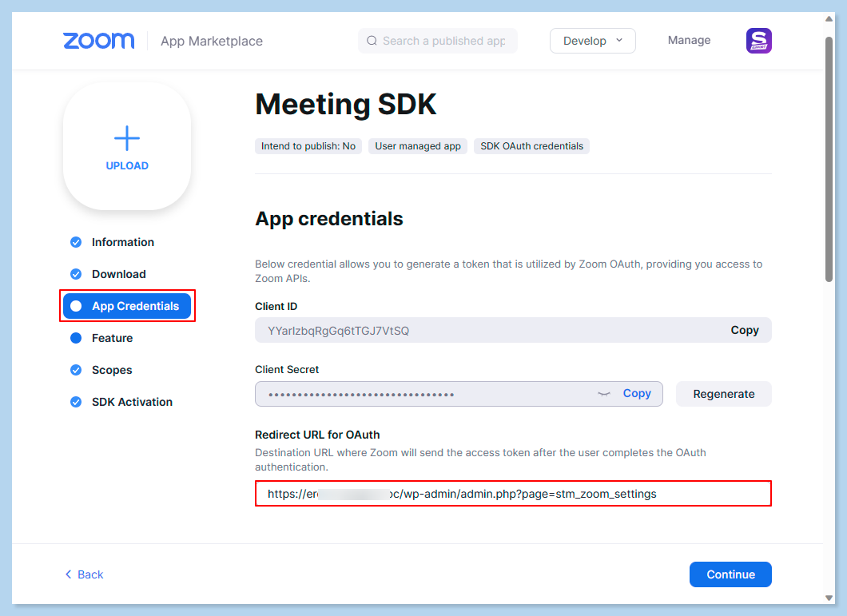
Task: Click SDK Activation checkmark icon
Action: (76, 402)
